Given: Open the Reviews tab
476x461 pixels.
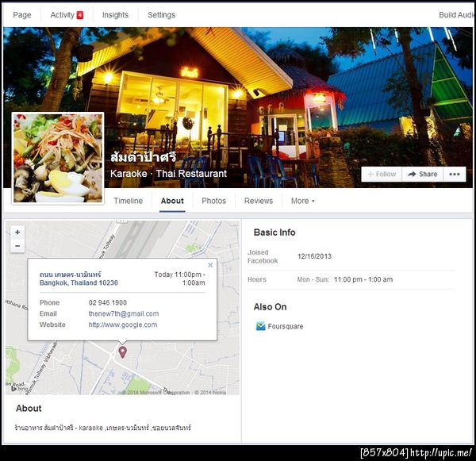Looking at the screenshot, I should point(259,201).
